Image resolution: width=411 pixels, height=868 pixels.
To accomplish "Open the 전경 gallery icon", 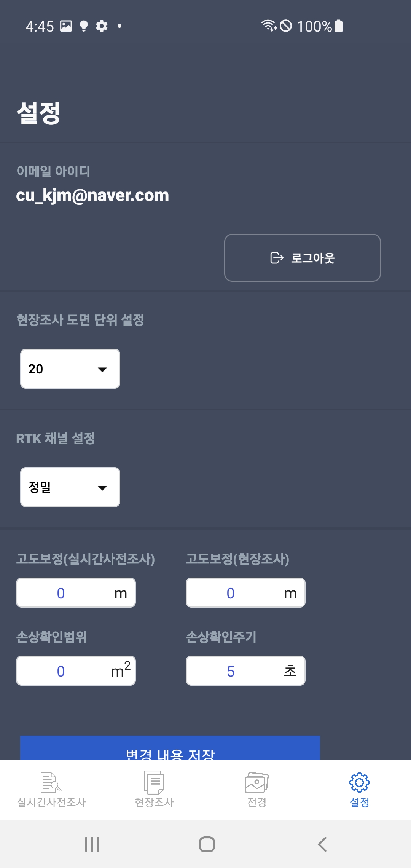I will (256, 782).
